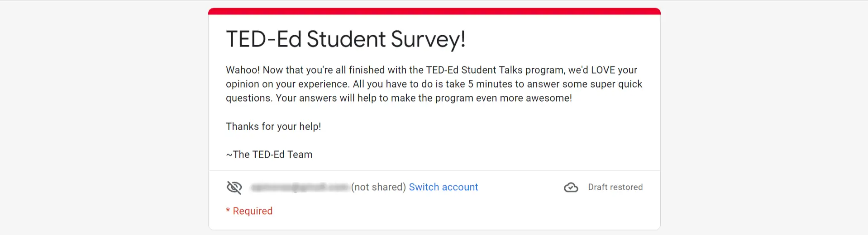Click the red * Required notice
868x235 pixels.
click(x=249, y=211)
